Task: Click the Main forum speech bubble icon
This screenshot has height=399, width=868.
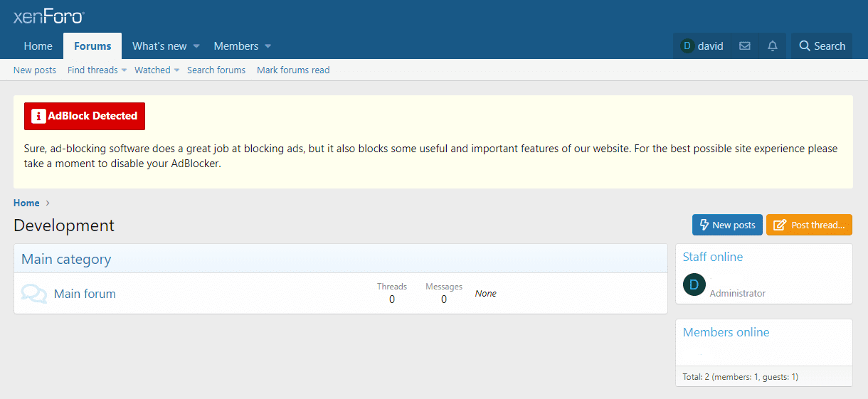Action: click(x=33, y=294)
